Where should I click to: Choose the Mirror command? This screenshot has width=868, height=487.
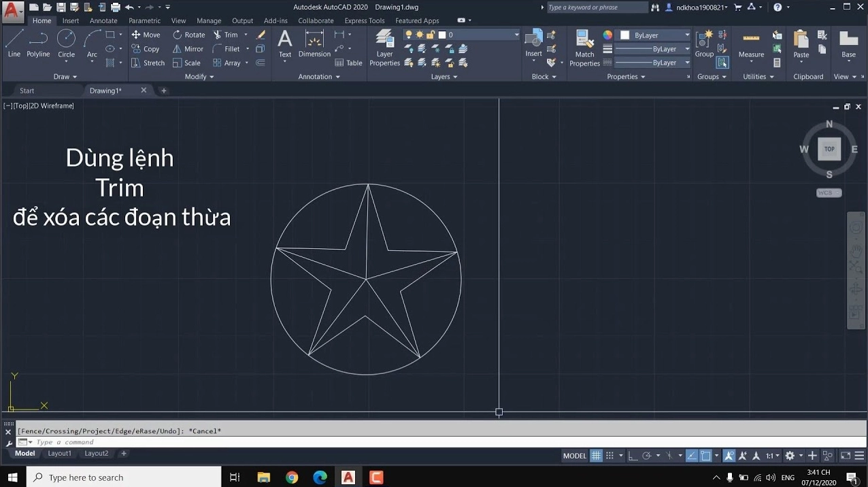point(188,49)
